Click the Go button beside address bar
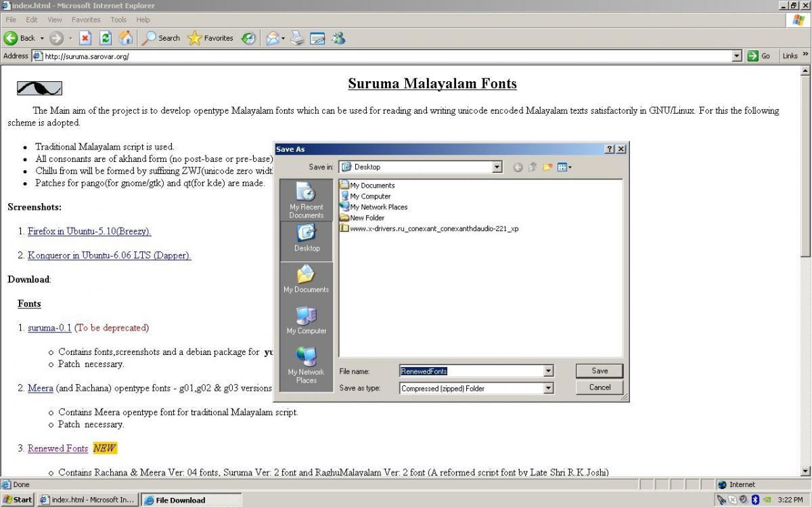Image resolution: width=812 pixels, height=508 pixels. click(759, 56)
